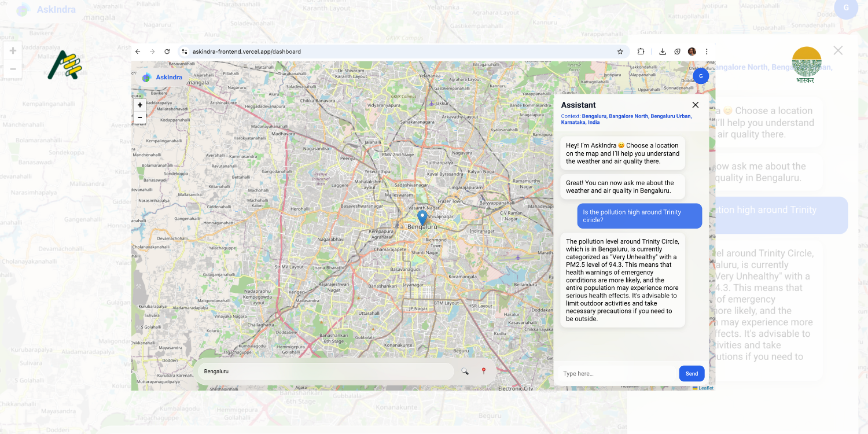Open the browser three-dot menu

pyautogui.click(x=707, y=52)
